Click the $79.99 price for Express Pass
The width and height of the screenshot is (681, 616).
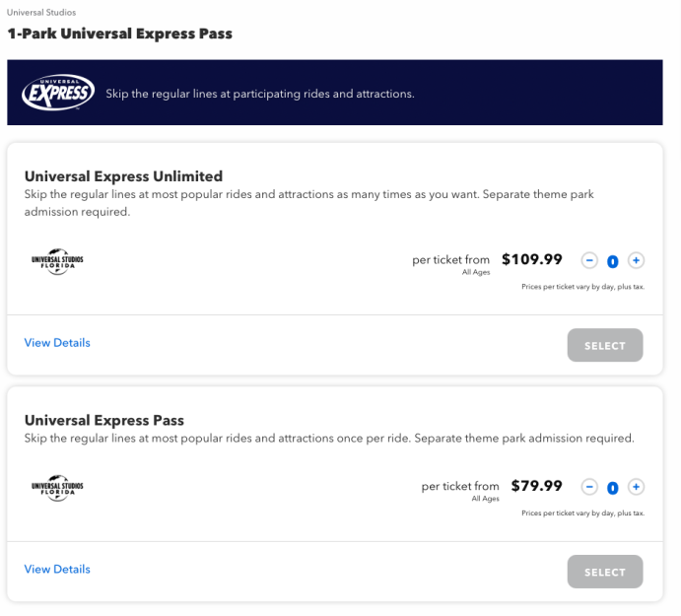[x=537, y=486]
